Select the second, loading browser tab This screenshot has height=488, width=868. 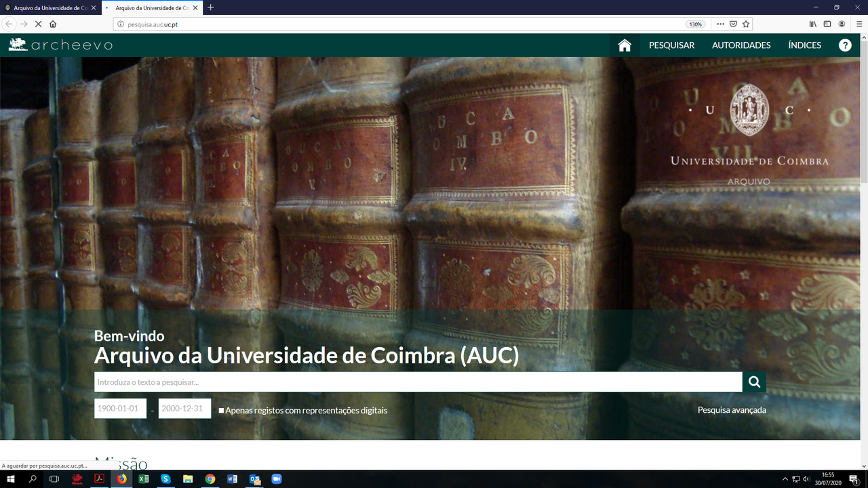[153, 7]
